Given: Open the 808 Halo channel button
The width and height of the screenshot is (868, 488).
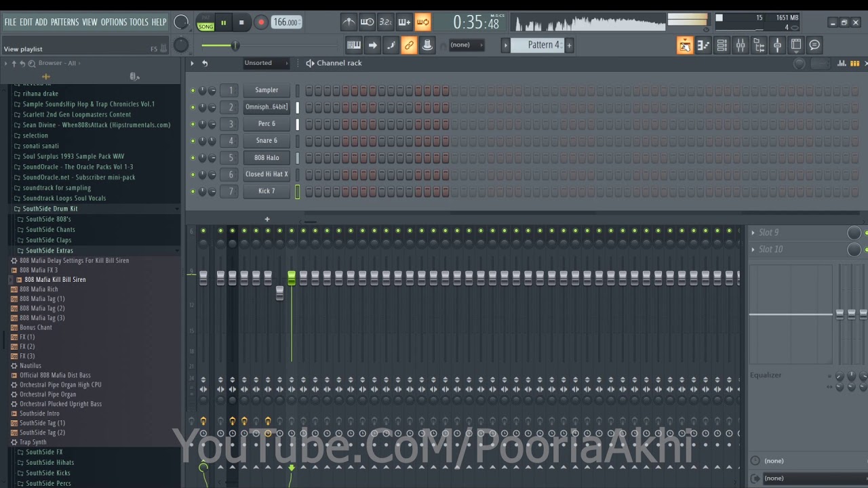Looking at the screenshot, I should coord(267,158).
